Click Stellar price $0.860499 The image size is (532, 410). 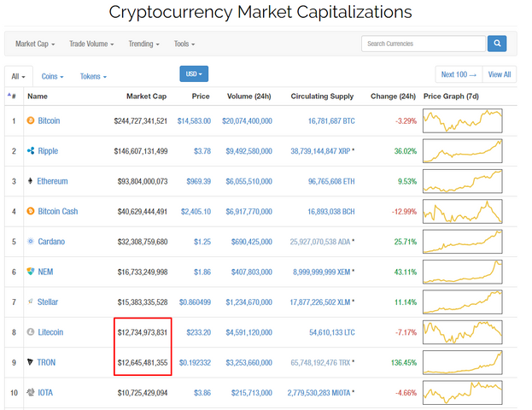pyautogui.click(x=195, y=302)
